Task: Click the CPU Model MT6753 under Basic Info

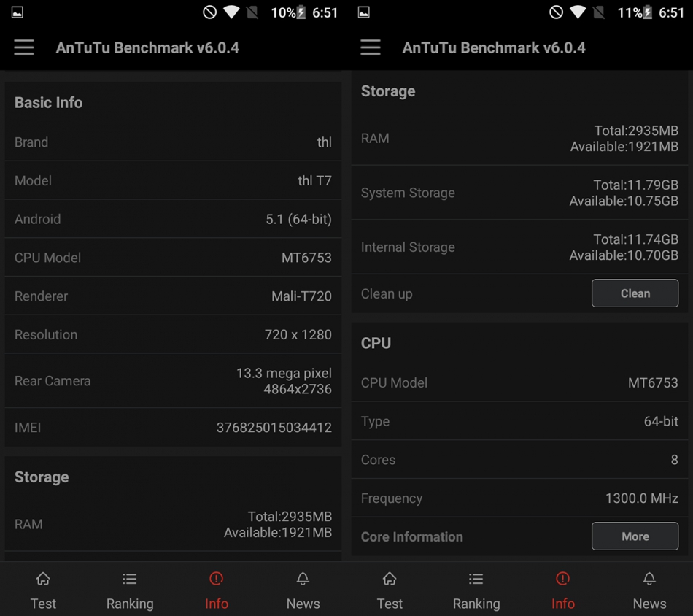Action: [x=306, y=258]
